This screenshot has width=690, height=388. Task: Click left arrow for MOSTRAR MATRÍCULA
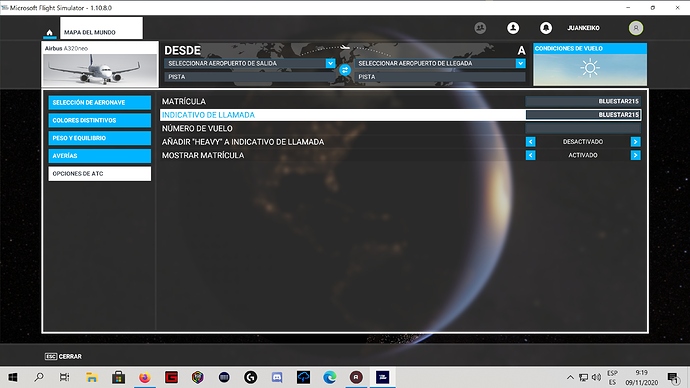(531, 155)
